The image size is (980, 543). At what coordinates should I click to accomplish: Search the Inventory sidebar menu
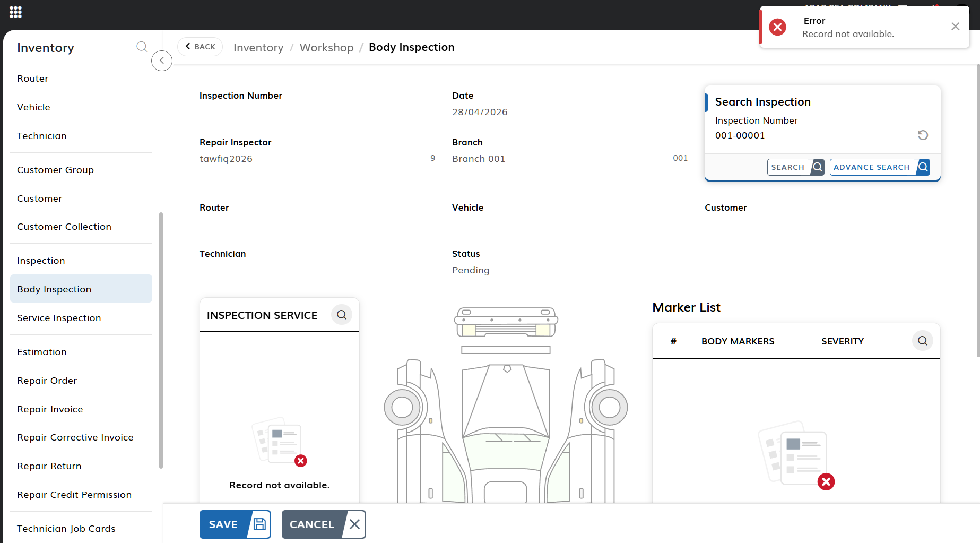[142, 47]
